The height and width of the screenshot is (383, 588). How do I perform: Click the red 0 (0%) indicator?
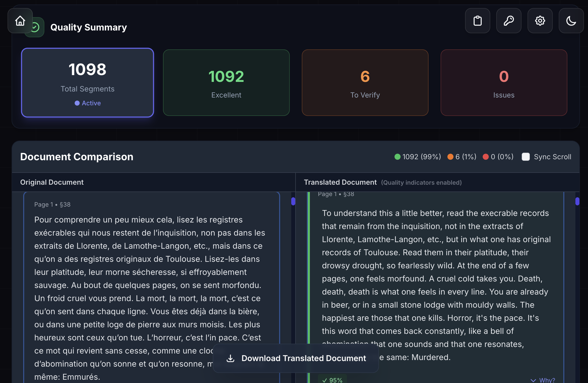498,157
